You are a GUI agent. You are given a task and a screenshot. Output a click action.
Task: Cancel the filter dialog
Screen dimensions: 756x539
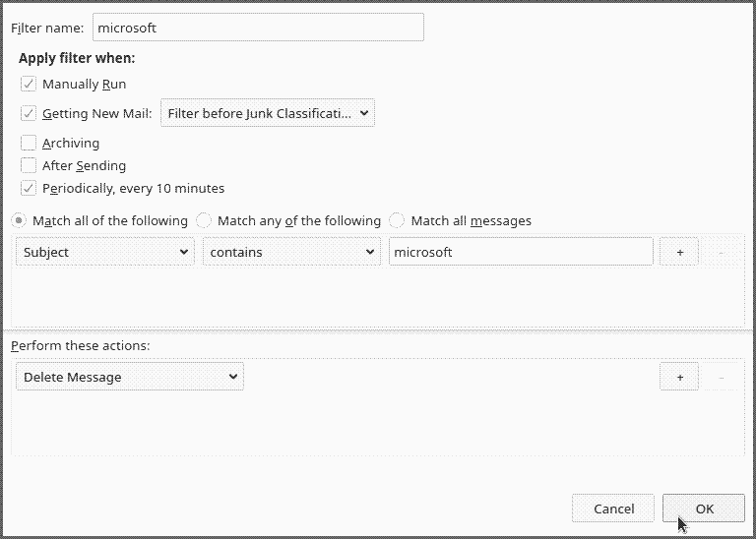tap(613, 509)
